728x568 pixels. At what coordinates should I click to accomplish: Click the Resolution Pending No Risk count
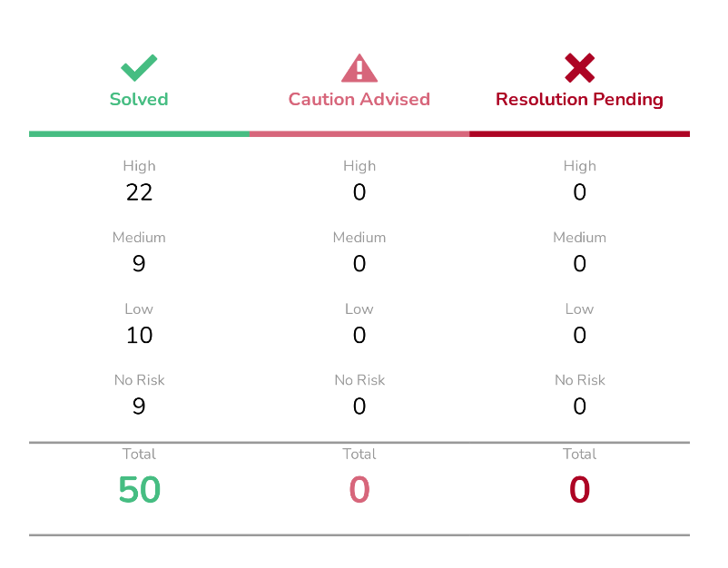tap(579, 406)
